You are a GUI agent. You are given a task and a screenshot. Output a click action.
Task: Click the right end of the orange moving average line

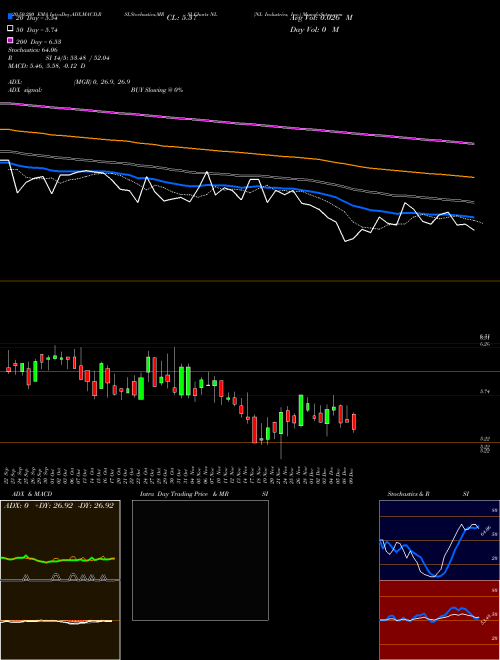point(473,178)
